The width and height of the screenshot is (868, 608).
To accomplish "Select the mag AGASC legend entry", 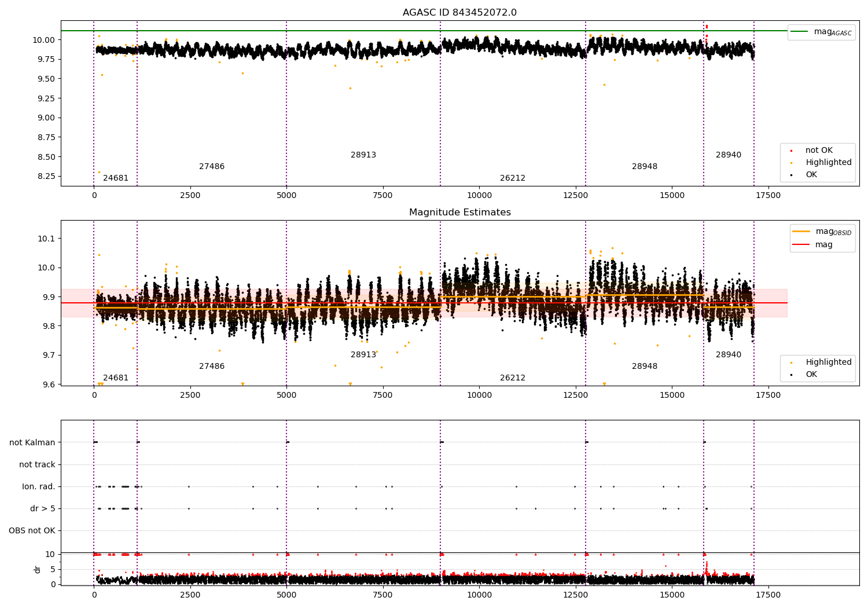I will coord(822,32).
